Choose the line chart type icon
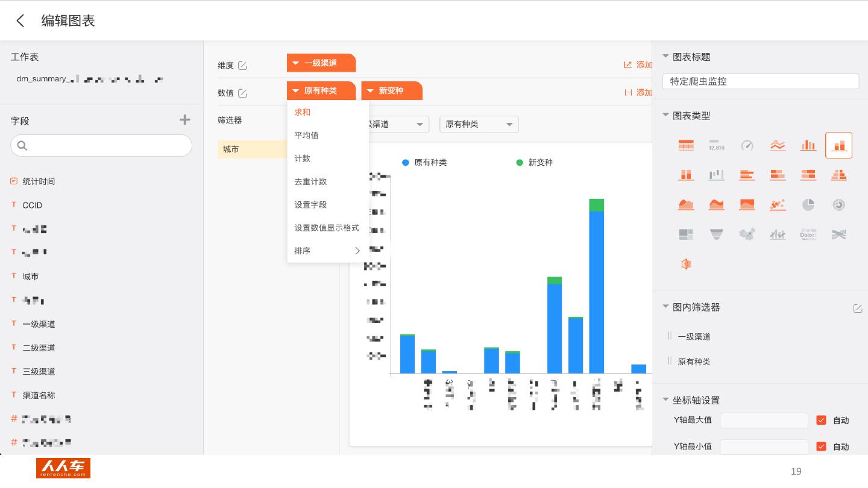The width and height of the screenshot is (868, 488). tap(778, 145)
